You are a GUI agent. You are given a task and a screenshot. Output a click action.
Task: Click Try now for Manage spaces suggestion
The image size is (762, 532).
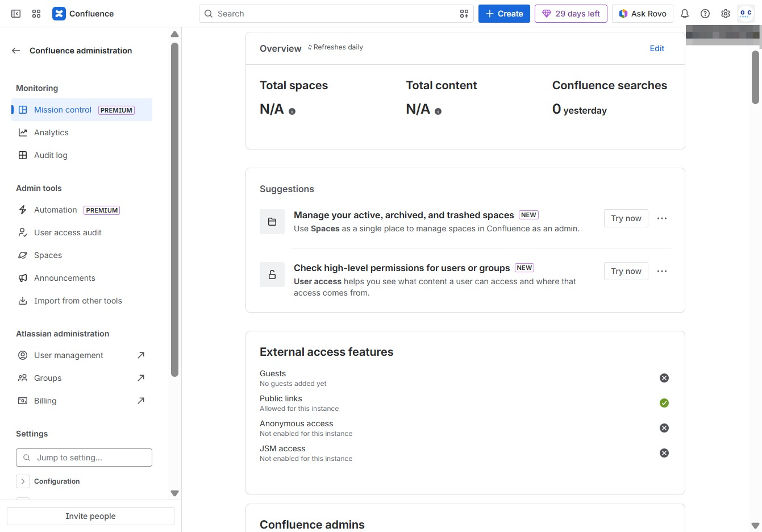click(626, 218)
